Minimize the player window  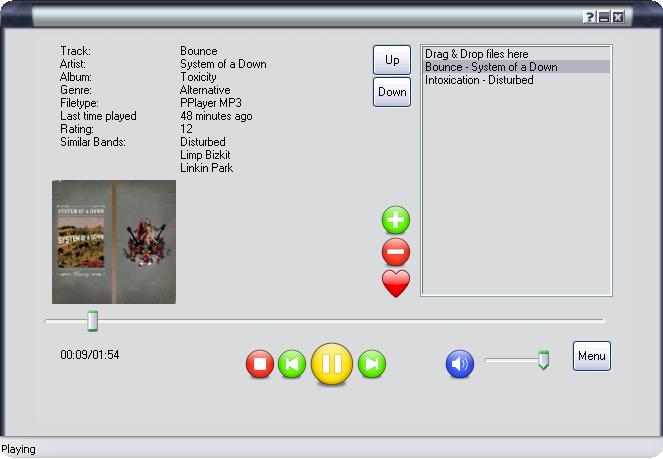point(604,17)
